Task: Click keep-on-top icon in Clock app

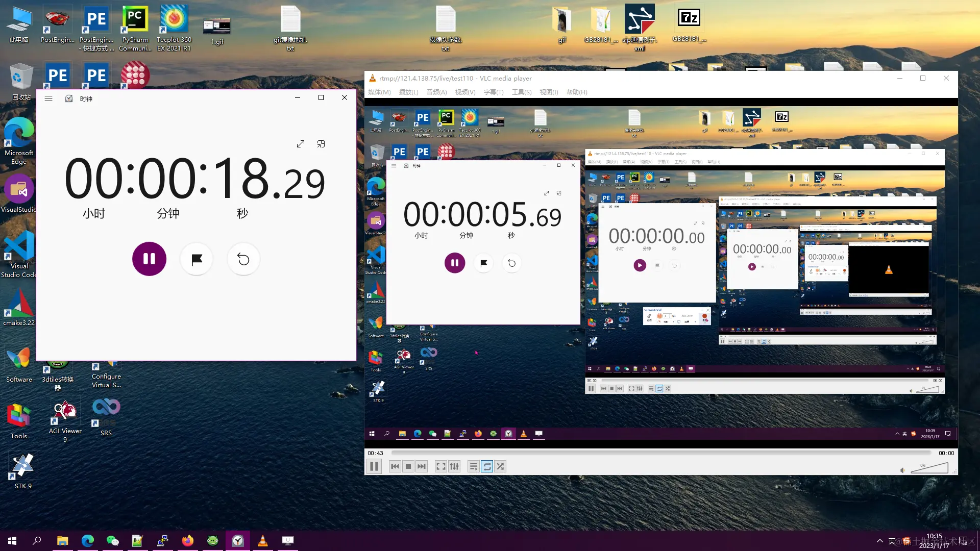Action: click(x=321, y=144)
